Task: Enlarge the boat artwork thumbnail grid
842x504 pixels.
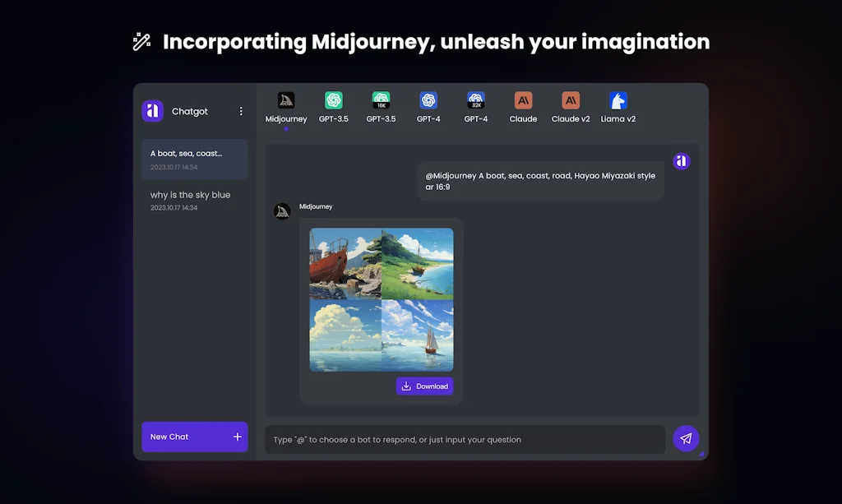Action: pyautogui.click(x=381, y=298)
